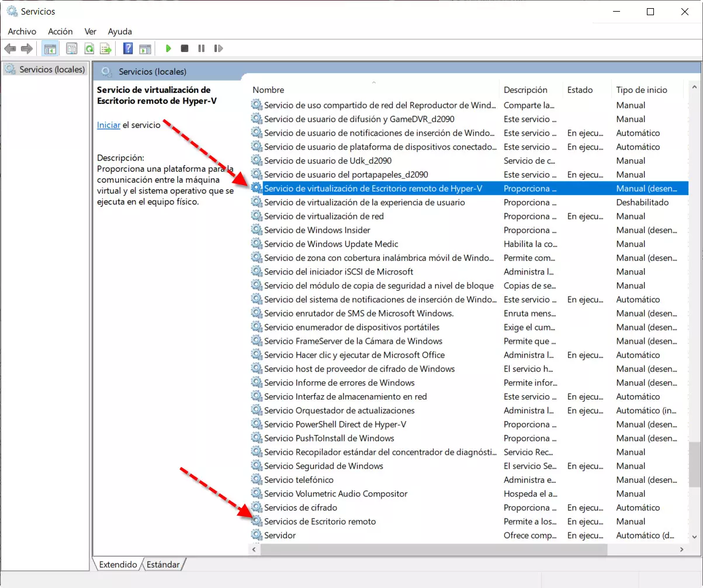The image size is (703, 588).
Task: Select Servicio de virtualización de la experiencia de usuario
Action: pyautogui.click(x=469, y=203)
